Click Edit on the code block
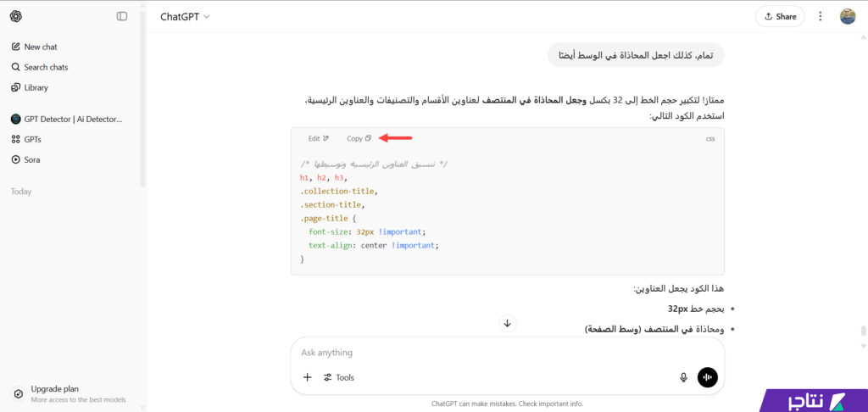Screen dimensions: 868x412 coord(319,138)
